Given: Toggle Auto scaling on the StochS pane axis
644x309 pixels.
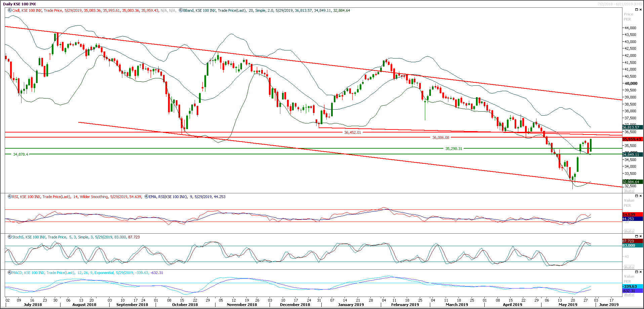Looking at the screenshot, I should click(x=629, y=267).
